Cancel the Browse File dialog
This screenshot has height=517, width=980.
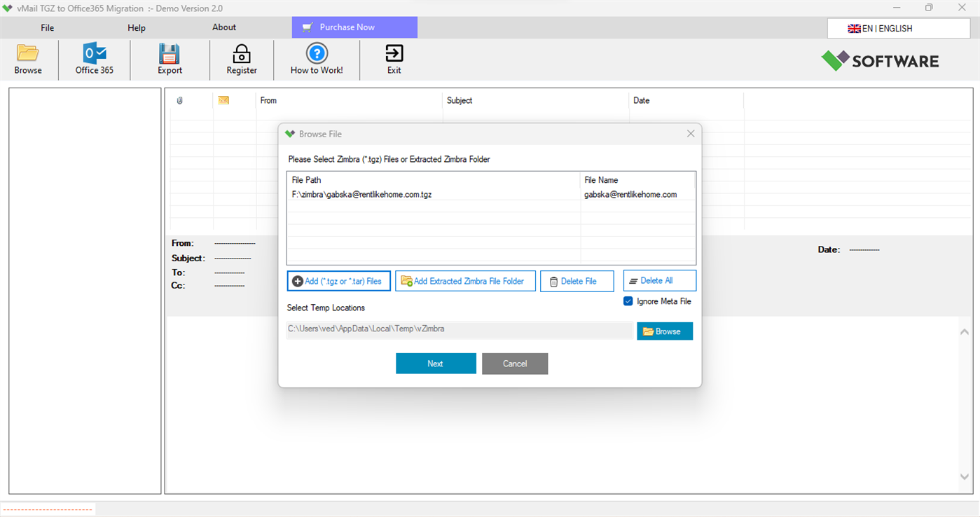point(515,363)
